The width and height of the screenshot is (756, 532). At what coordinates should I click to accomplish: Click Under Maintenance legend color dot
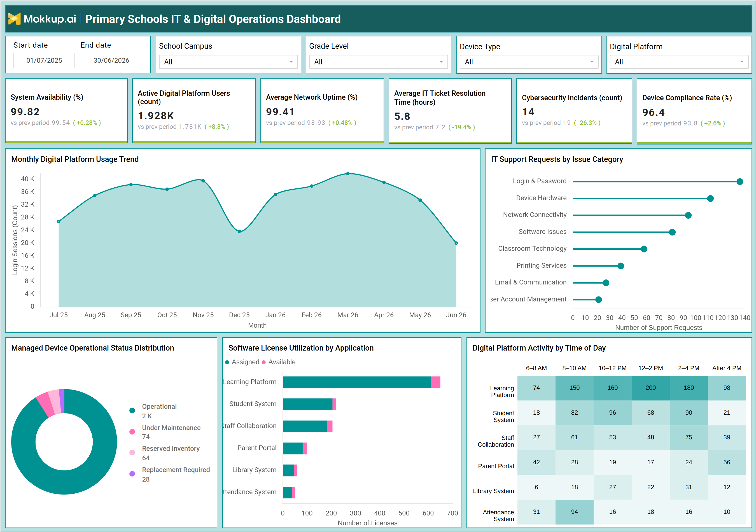[132, 431]
